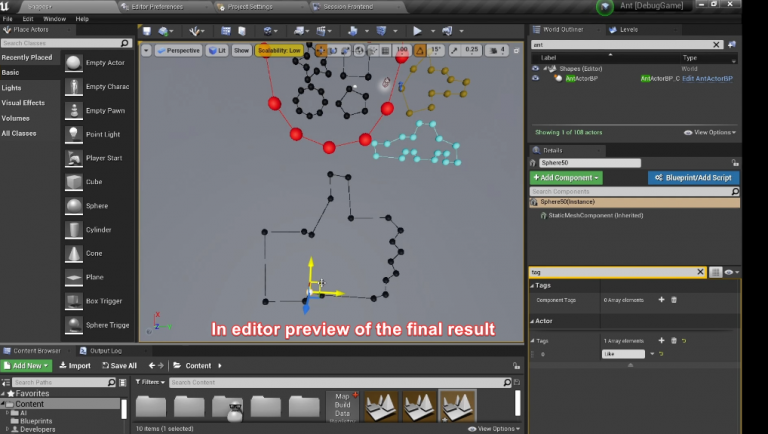
Task: Open the Cinematics clapboard toolbar icon
Action: (321, 31)
